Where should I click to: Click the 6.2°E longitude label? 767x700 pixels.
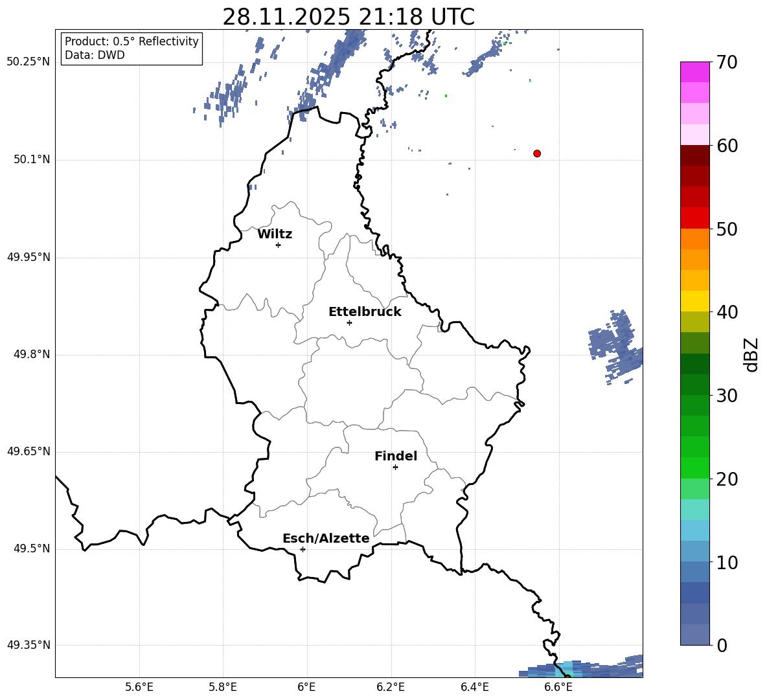pos(391,687)
